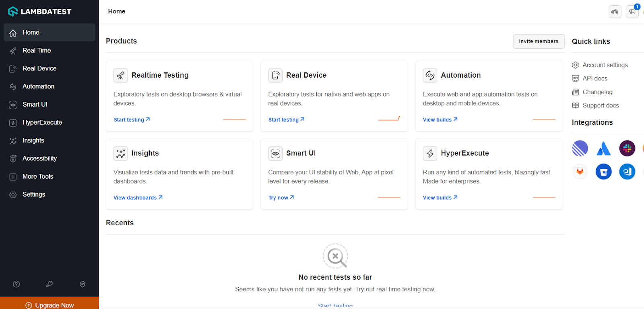
Task: Click View dashboards under Insights
Action: [138, 198]
